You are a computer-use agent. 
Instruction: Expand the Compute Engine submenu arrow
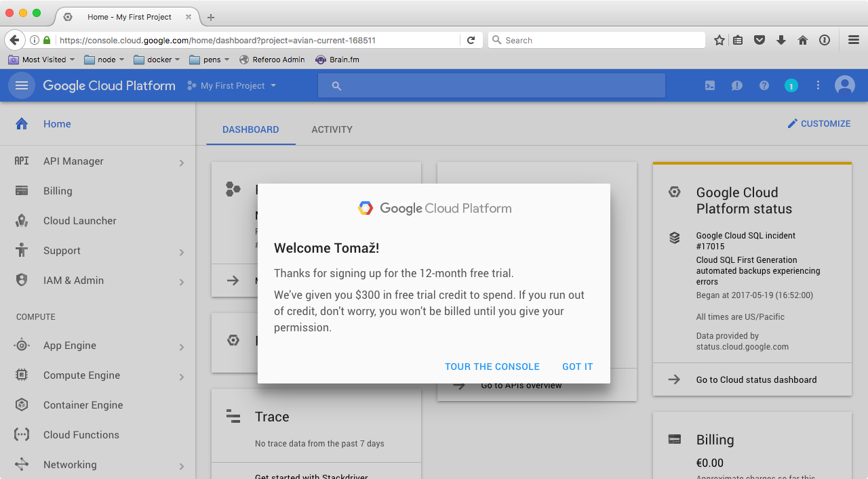pos(182,377)
